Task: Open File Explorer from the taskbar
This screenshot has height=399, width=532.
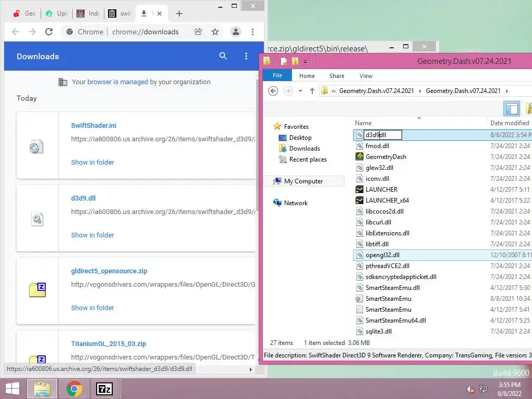Action: (42, 389)
